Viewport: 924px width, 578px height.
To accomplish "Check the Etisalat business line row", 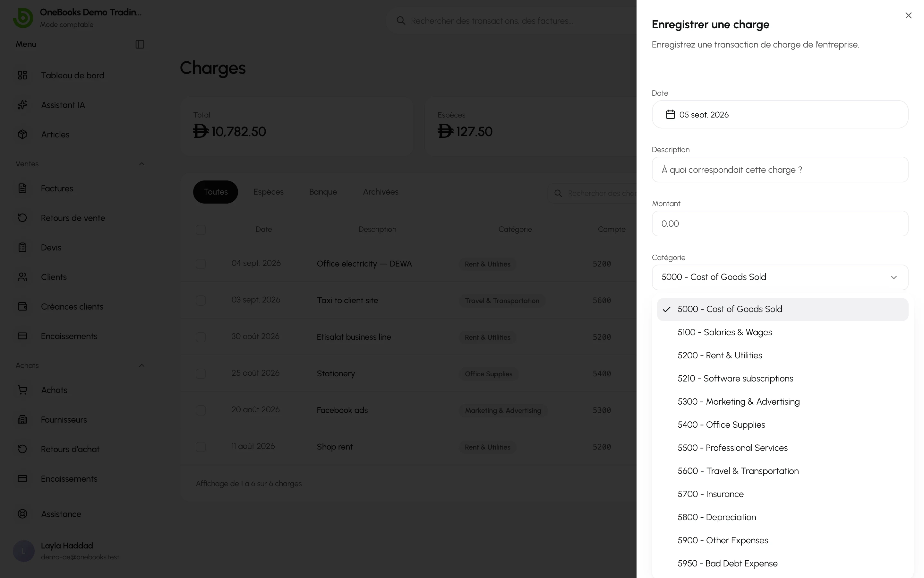I will click(201, 337).
